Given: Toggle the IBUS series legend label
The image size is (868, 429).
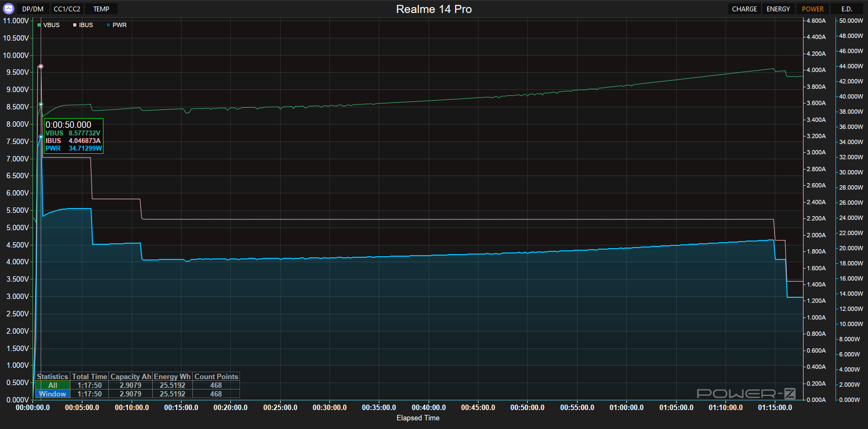Looking at the screenshot, I should (86, 25).
